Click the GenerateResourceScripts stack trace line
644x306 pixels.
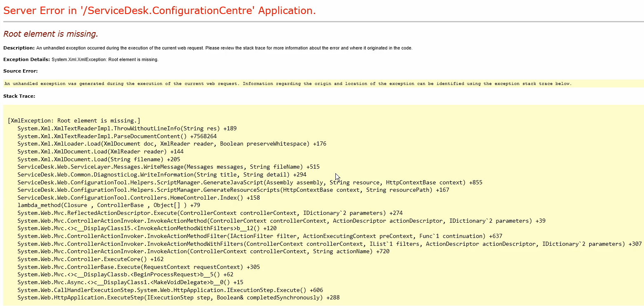click(x=233, y=190)
